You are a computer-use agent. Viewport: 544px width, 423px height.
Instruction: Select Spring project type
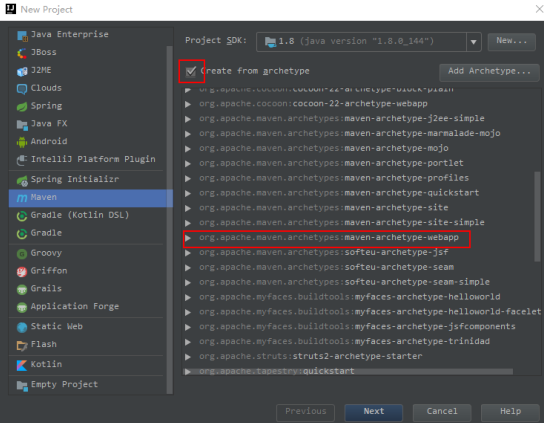pos(87,106)
